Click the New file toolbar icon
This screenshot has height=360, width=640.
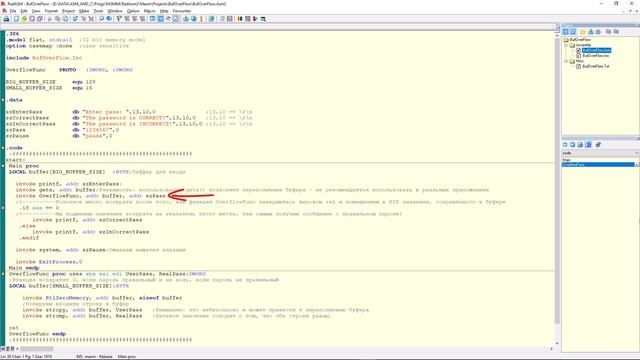click(16, 19)
